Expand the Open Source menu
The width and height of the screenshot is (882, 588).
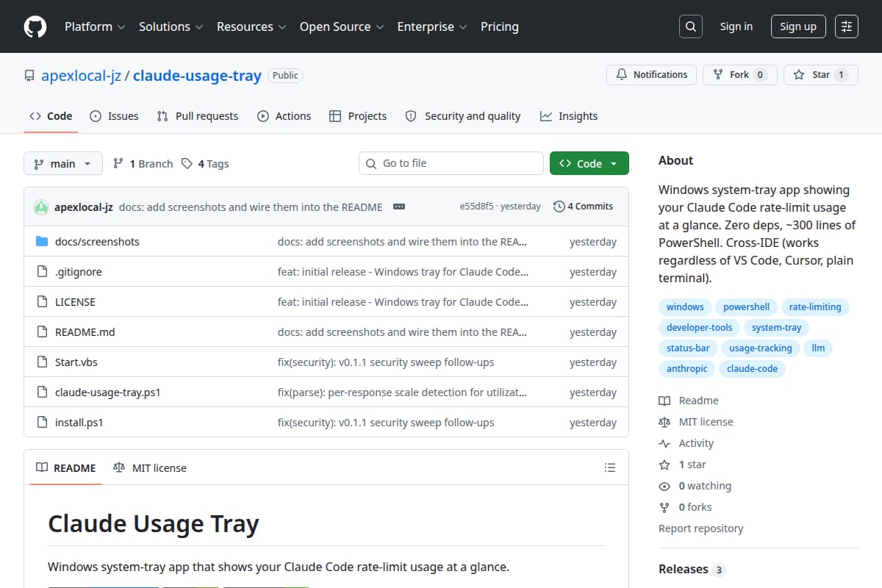click(x=342, y=26)
